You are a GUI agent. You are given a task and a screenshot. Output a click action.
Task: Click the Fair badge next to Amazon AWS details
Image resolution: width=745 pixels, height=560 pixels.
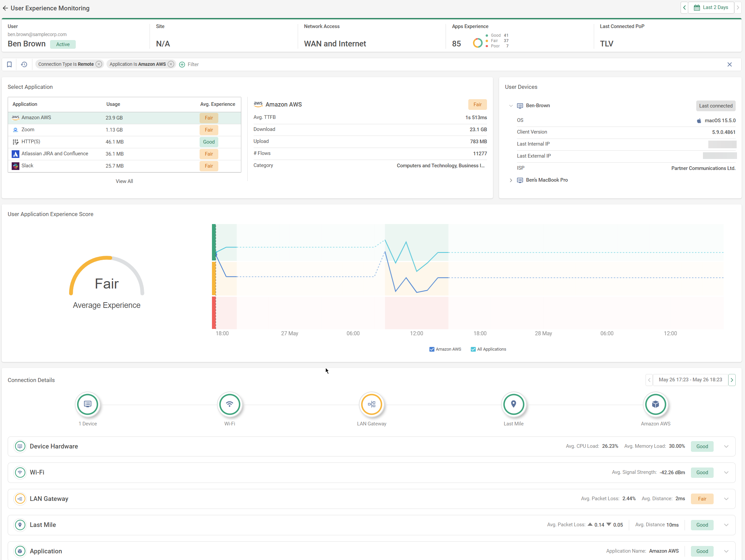tap(477, 105)
